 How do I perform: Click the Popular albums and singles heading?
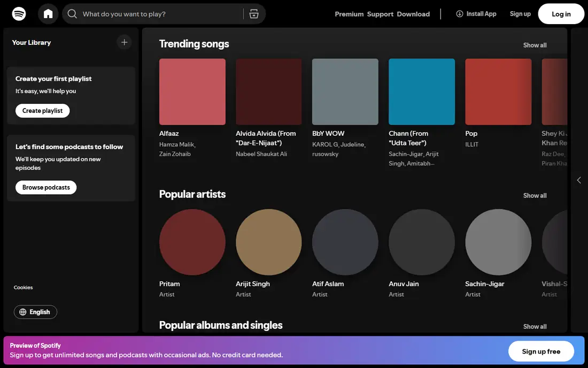point(220,325)
